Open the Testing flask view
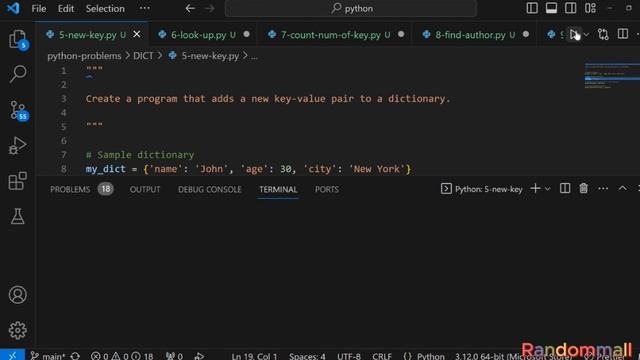 pos(18,216)
